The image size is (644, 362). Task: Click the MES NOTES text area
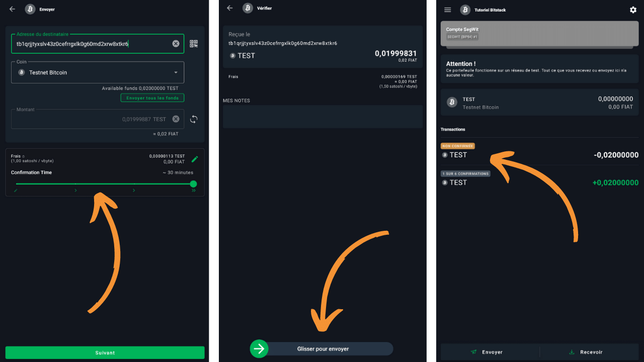pyautogui.click(x=323, y=117)
